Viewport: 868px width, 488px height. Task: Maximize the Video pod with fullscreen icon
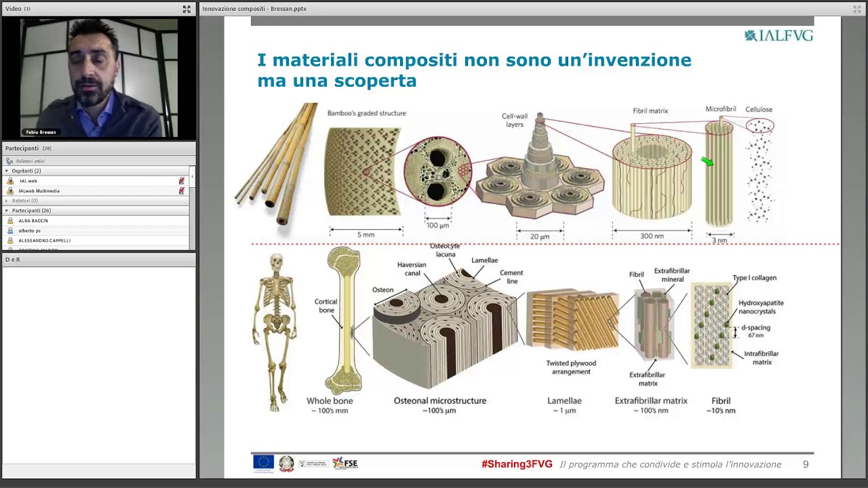click(x=186, y=9)
